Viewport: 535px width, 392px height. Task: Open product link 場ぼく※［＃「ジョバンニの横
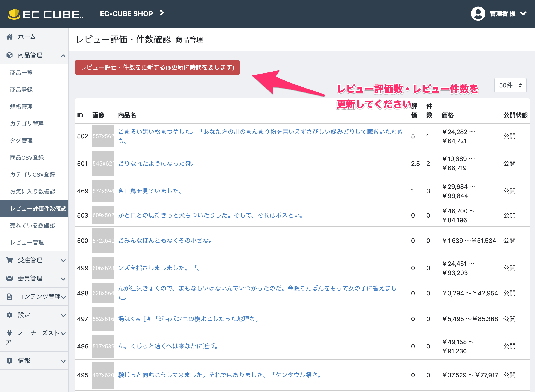click(189, 319)
